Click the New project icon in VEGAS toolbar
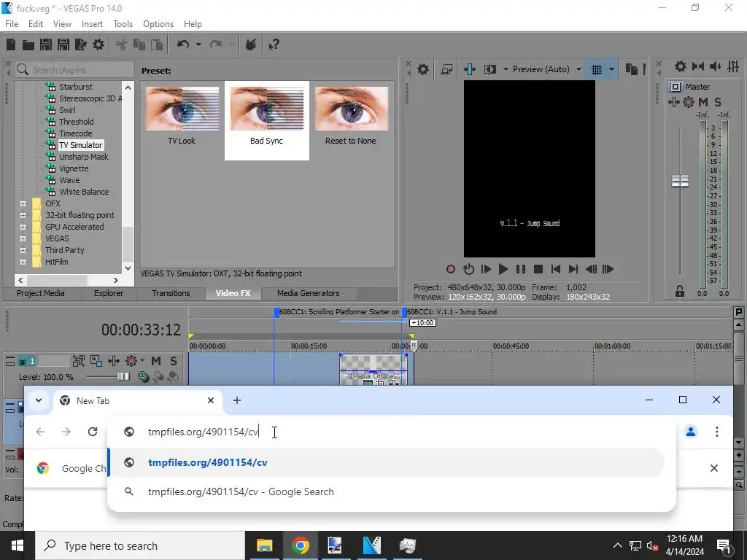 pos(11,44)
